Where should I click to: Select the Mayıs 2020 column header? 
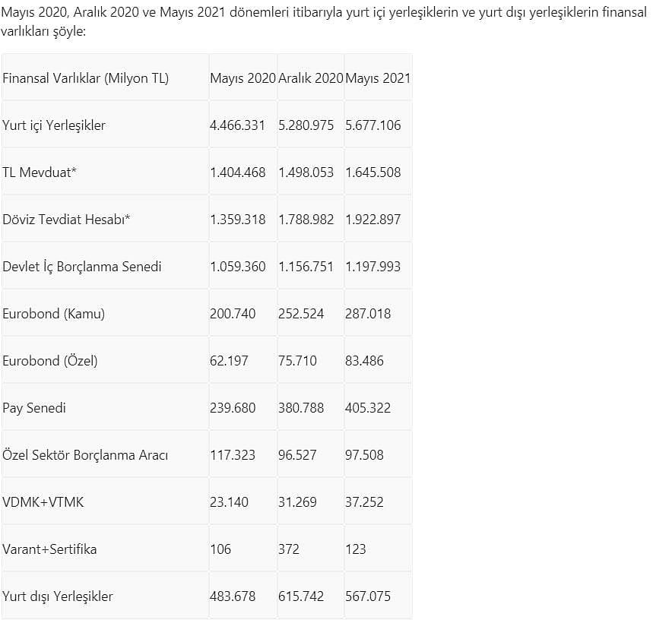(242, 78)
